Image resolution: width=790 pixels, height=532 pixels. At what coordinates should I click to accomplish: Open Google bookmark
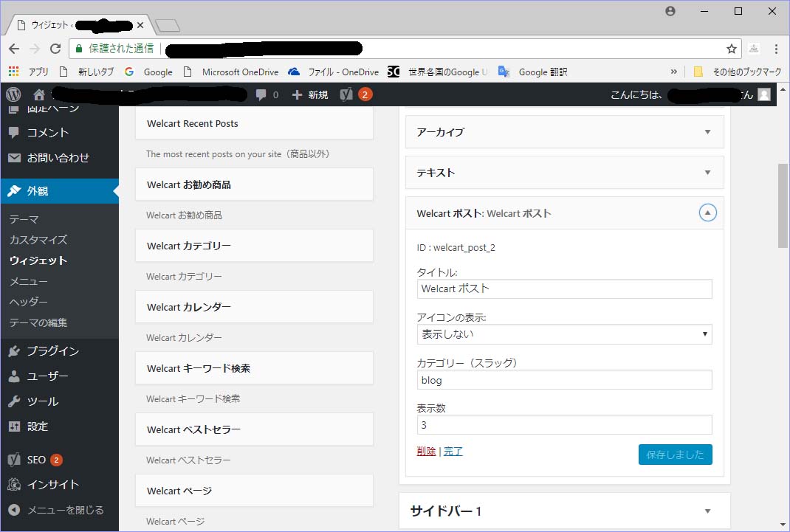click(148, 72)
